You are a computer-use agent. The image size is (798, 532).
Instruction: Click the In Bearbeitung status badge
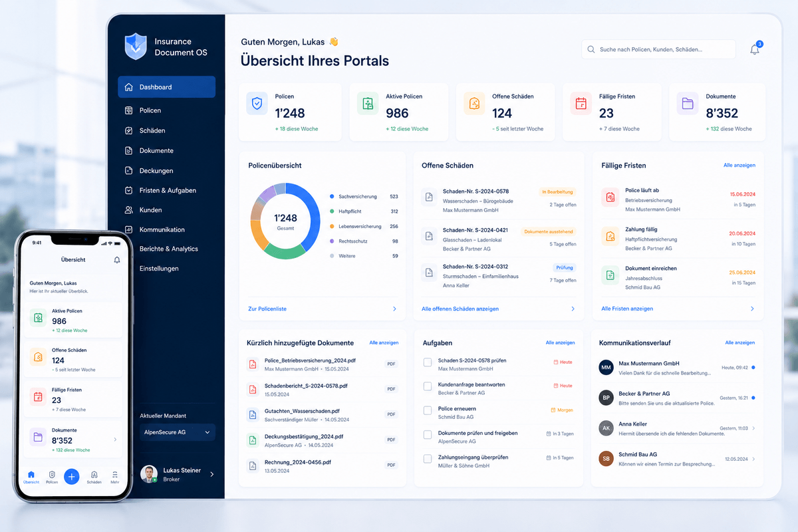pos(557,192)
